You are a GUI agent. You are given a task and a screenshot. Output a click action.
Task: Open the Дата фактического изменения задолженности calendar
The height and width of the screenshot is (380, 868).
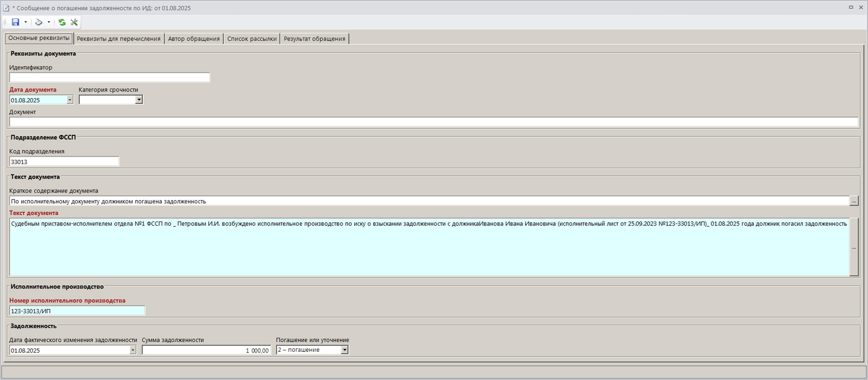133,350
